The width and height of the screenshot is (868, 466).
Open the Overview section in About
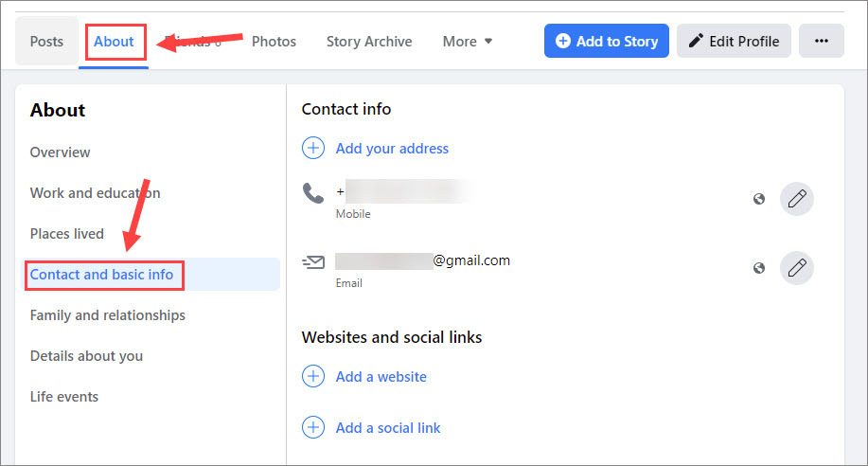[60, 152]
